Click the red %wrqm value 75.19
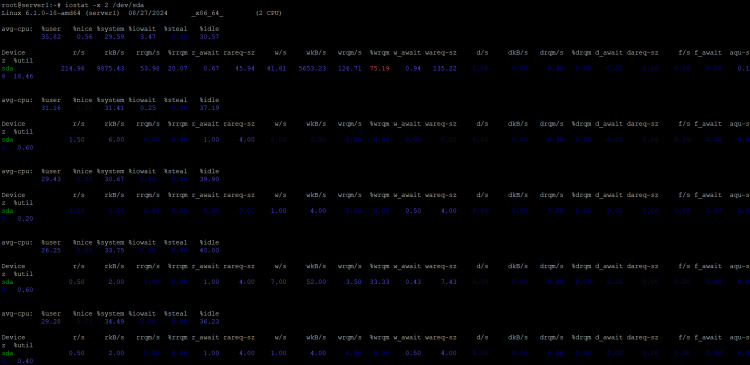Screen dimensions: 750x365 pyautogui.click(x=379, y=68)
